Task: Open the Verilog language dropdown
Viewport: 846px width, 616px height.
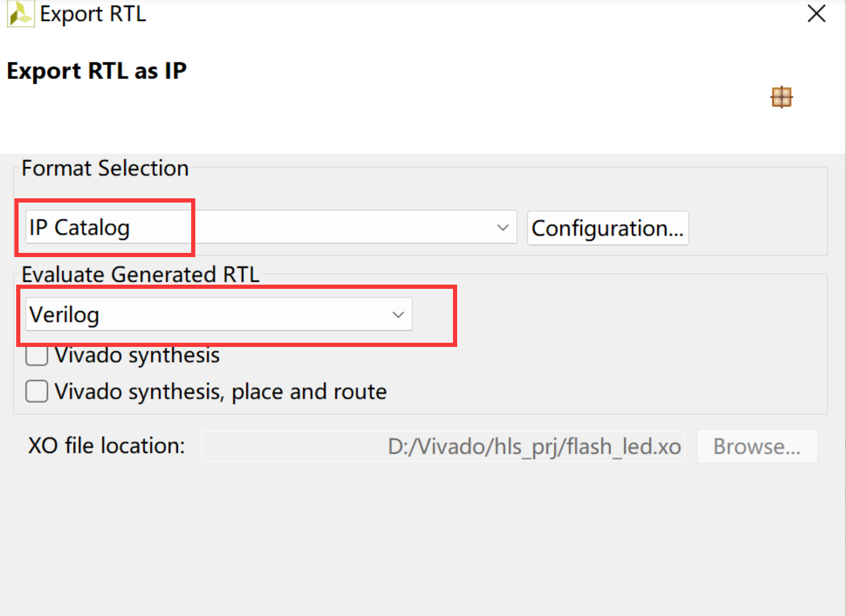Action: click(x=219, y=314)
